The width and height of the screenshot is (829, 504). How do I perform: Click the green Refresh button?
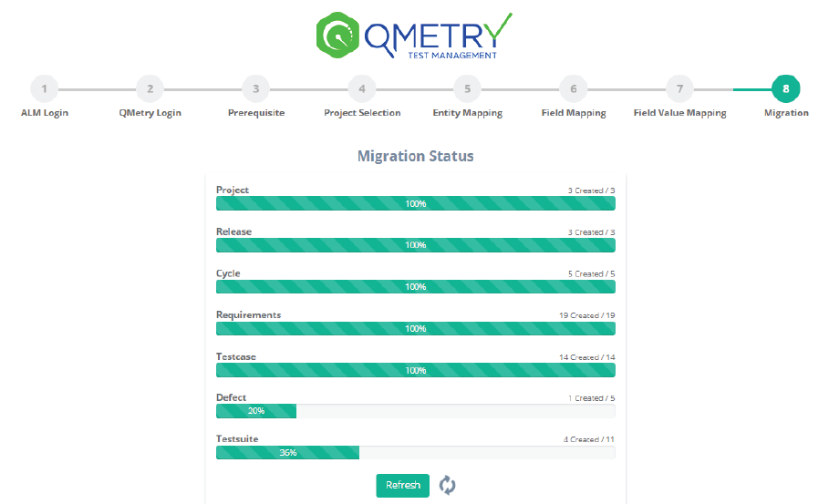pos(402,485)
